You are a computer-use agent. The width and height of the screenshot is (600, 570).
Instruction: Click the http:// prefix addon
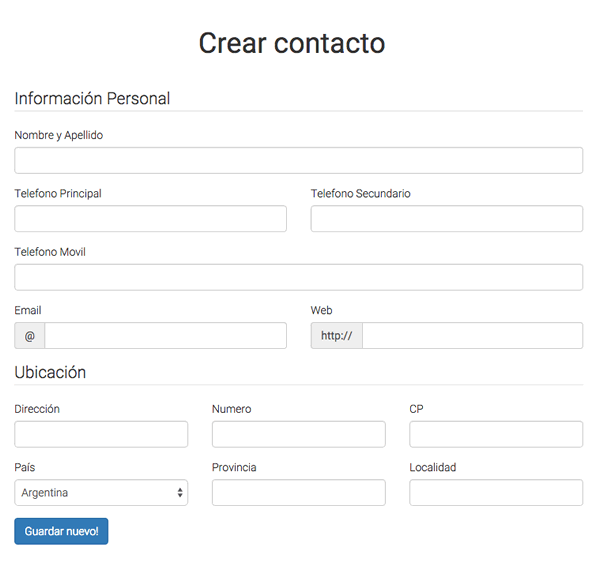coord(336,336)
